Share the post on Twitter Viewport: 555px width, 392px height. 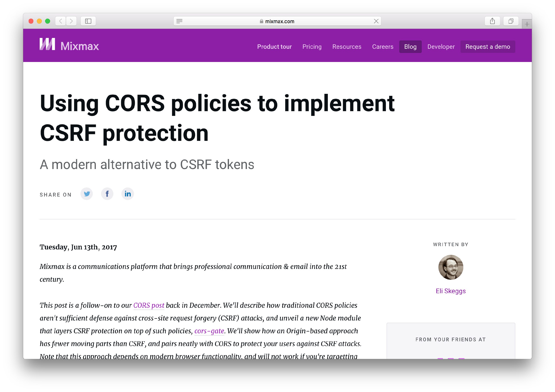tap(87, 194)
